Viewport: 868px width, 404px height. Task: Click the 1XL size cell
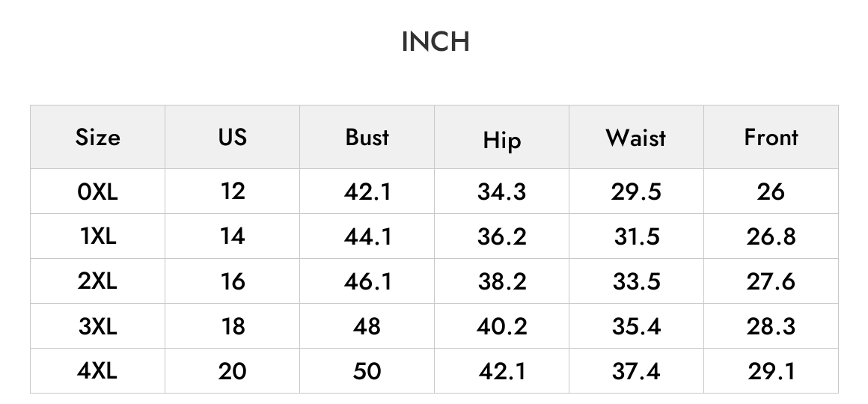97,237
